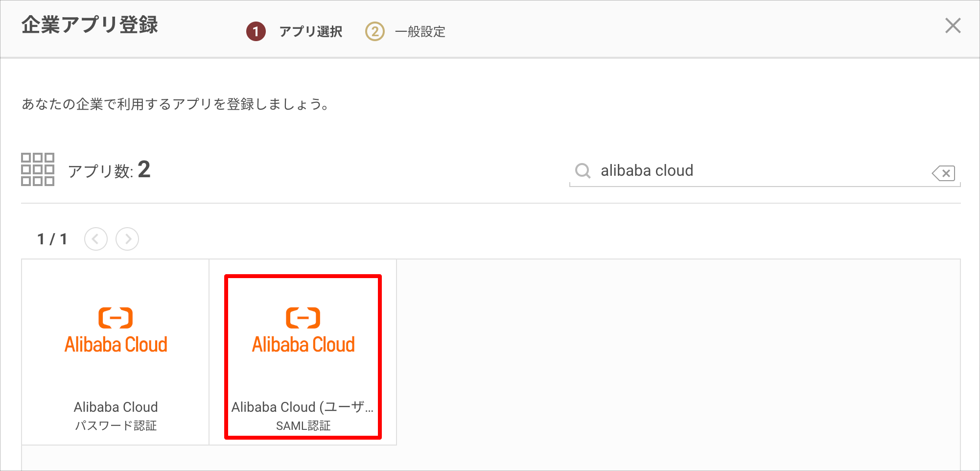
Task: Click the previous page arrow
Action: click(x=96, y=239)
